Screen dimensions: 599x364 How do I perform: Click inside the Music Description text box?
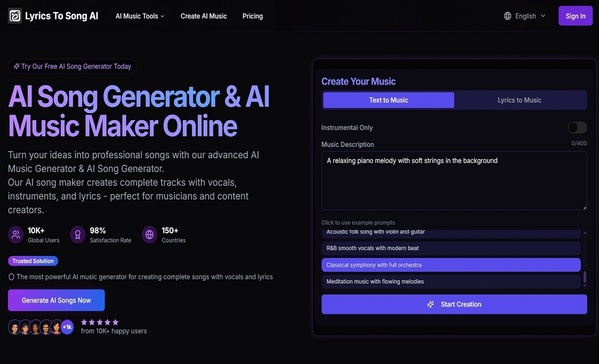(x=454, y=181)
